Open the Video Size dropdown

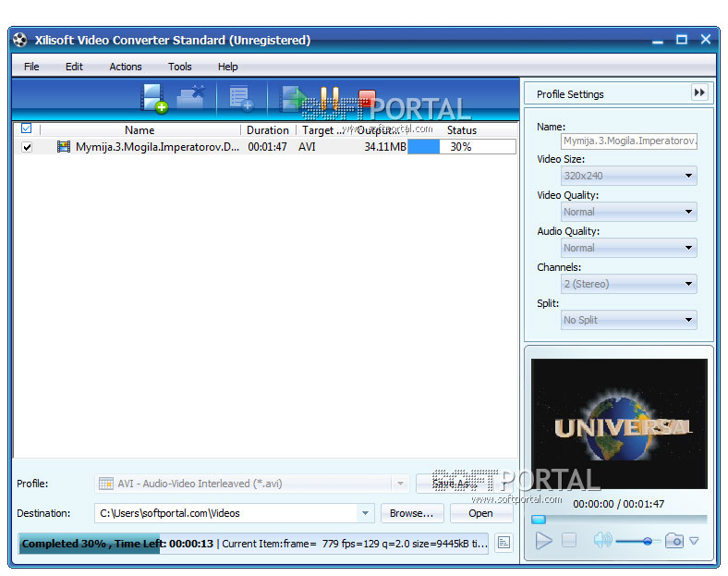click(x=629, y=176)
